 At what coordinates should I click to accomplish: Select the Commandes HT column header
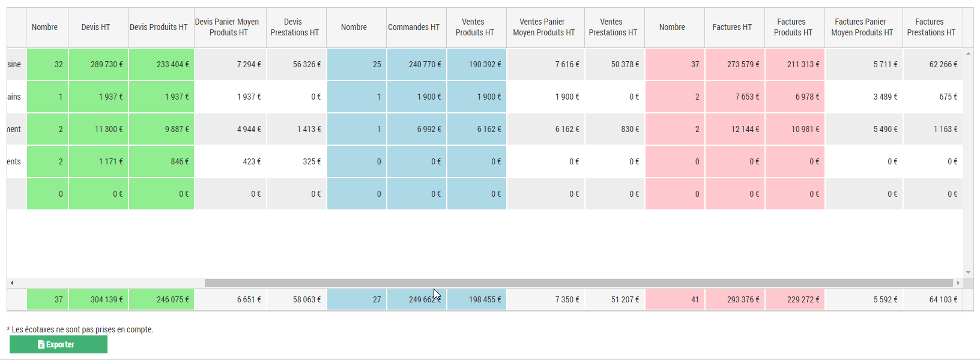coord(414,28)
